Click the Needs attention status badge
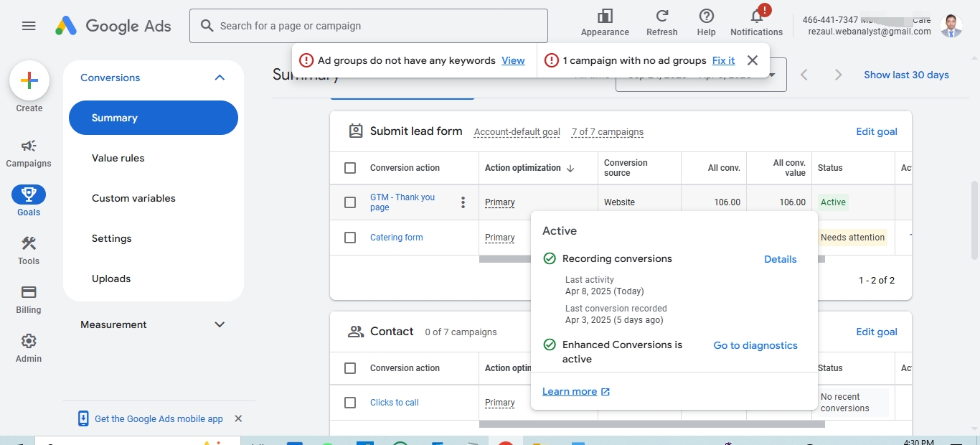 pyautogui.click(x=852, y=238)
